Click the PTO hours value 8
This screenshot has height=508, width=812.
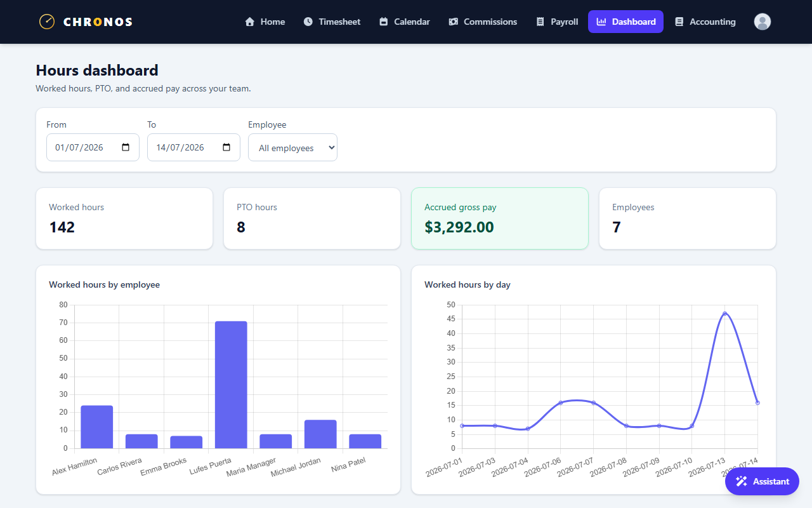tap(241, 227)
